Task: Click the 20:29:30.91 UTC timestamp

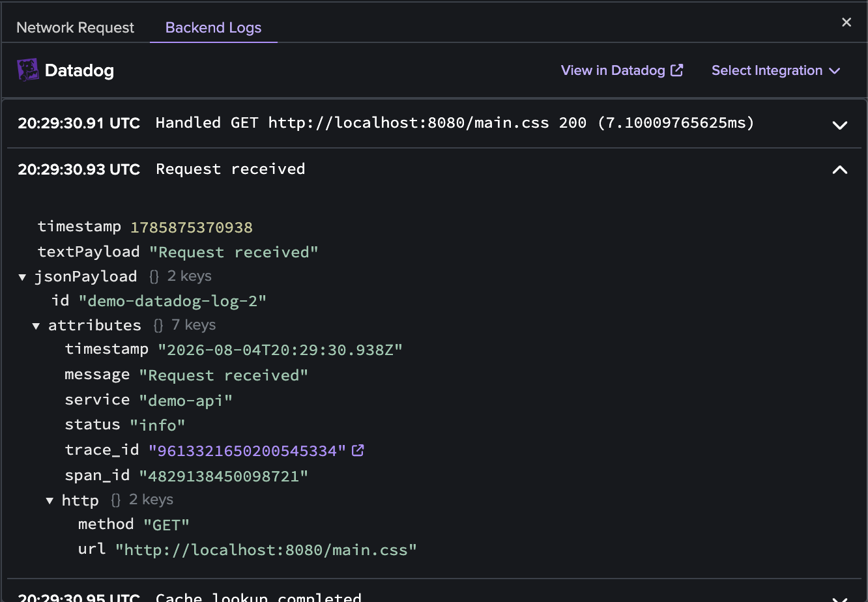Action: tap(79, 123)
